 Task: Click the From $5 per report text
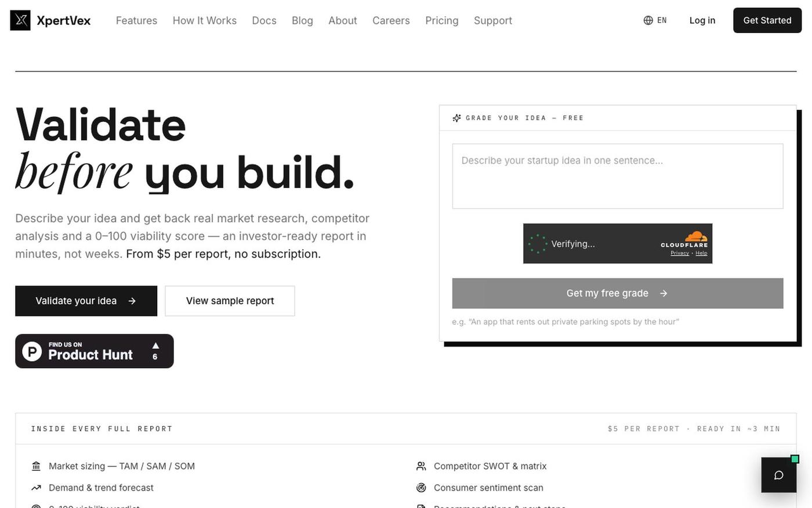(223, 254)
